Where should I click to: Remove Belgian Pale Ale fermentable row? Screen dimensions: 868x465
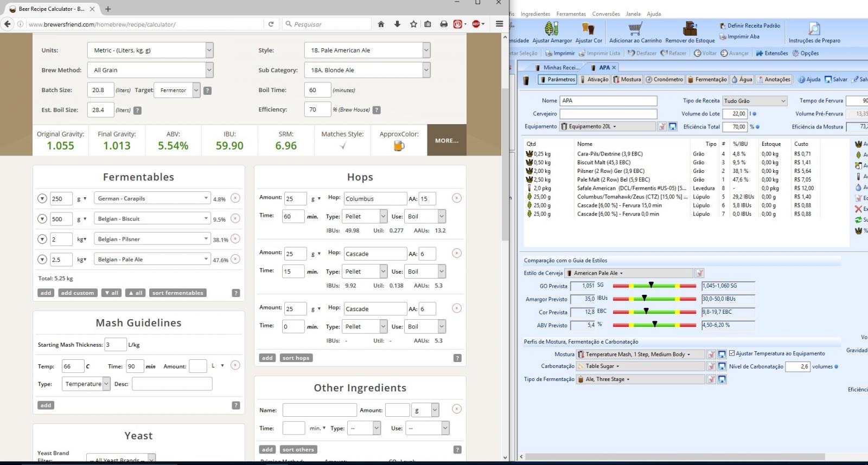click(235, 259)
